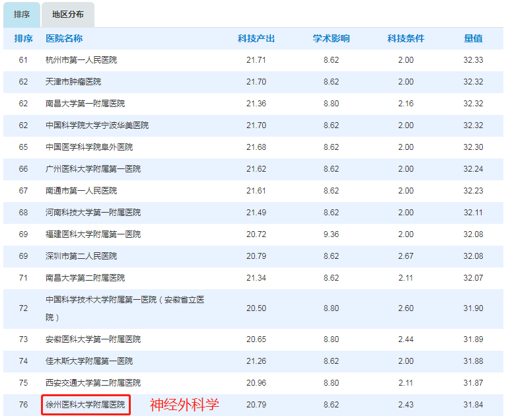Select 河南科技大学第一附属医院 name

pos(93,213)
